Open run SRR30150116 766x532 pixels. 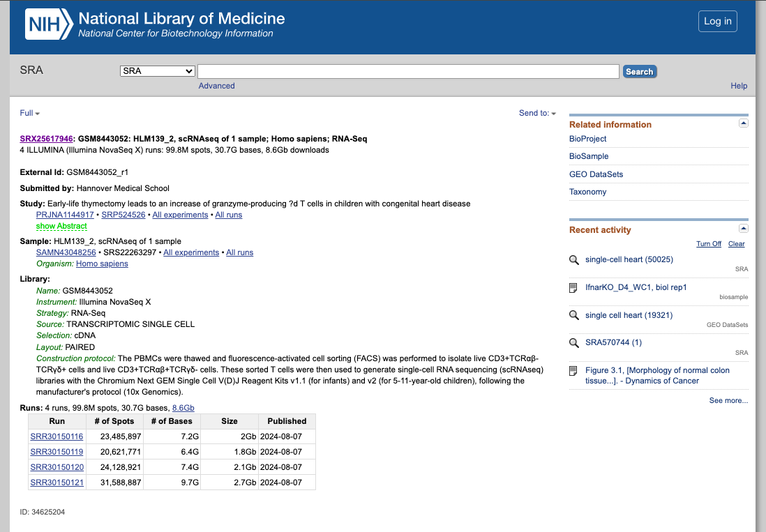(x=57, y=436)
